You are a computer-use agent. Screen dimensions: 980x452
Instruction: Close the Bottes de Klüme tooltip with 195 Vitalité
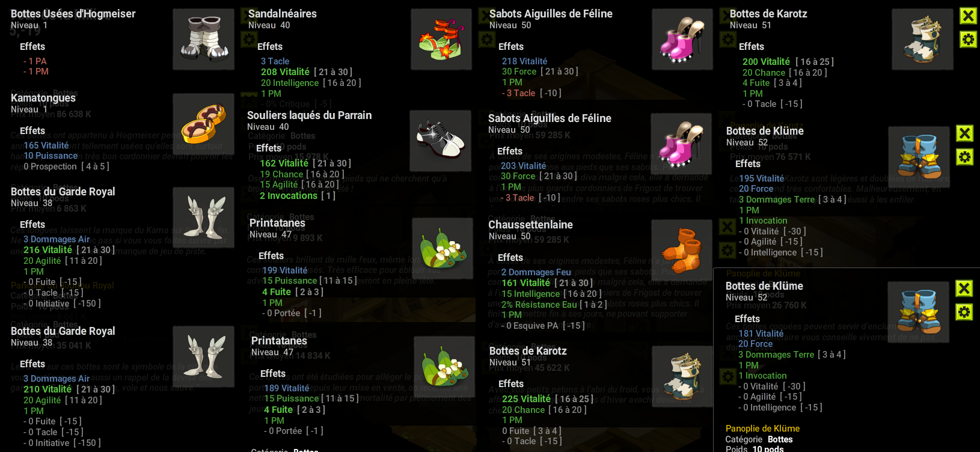pos(964,133)
